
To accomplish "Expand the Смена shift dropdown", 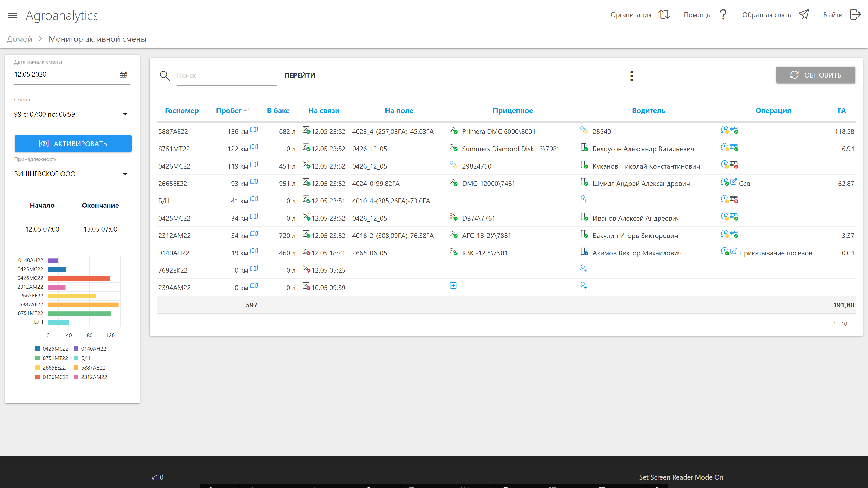I will coord(72,114).
